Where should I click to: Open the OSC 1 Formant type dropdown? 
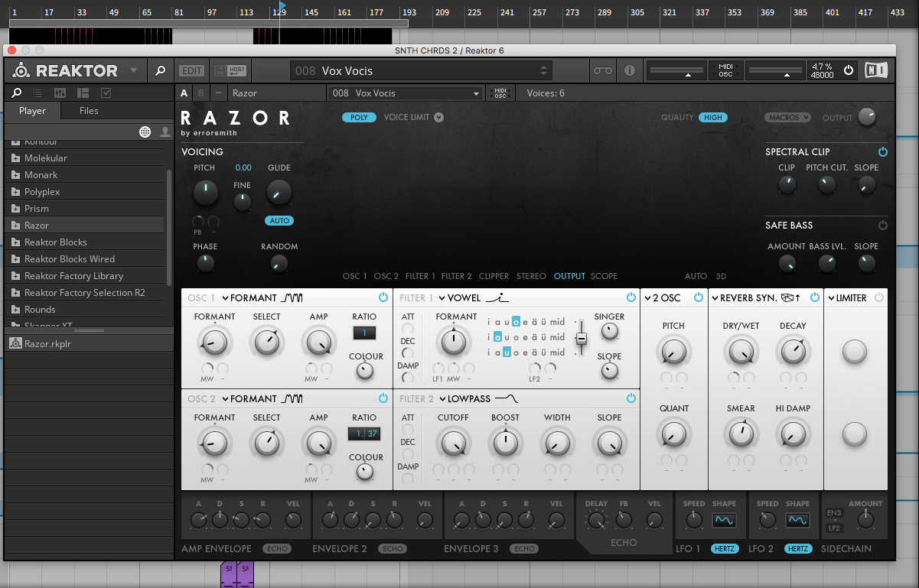click(226, 298)
